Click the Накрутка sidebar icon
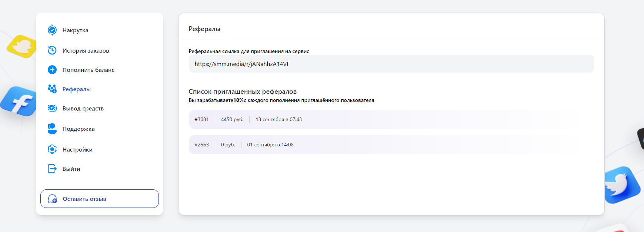The image size is (644, 232). coord(52,30)
